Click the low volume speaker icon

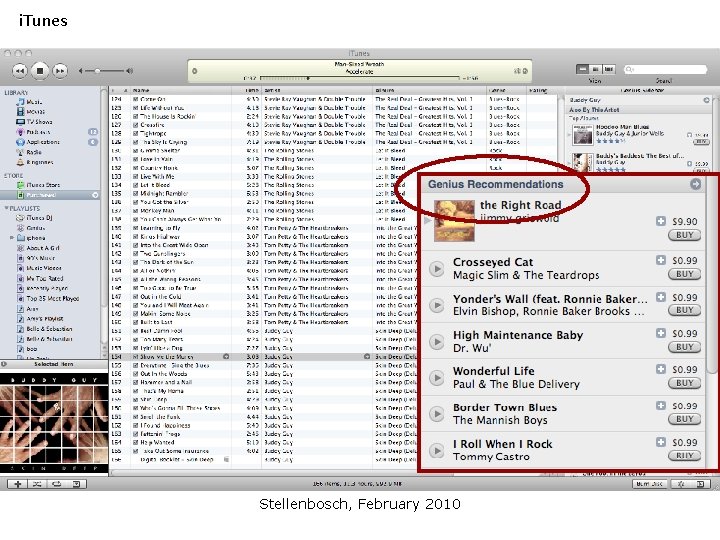click(81, 71)
